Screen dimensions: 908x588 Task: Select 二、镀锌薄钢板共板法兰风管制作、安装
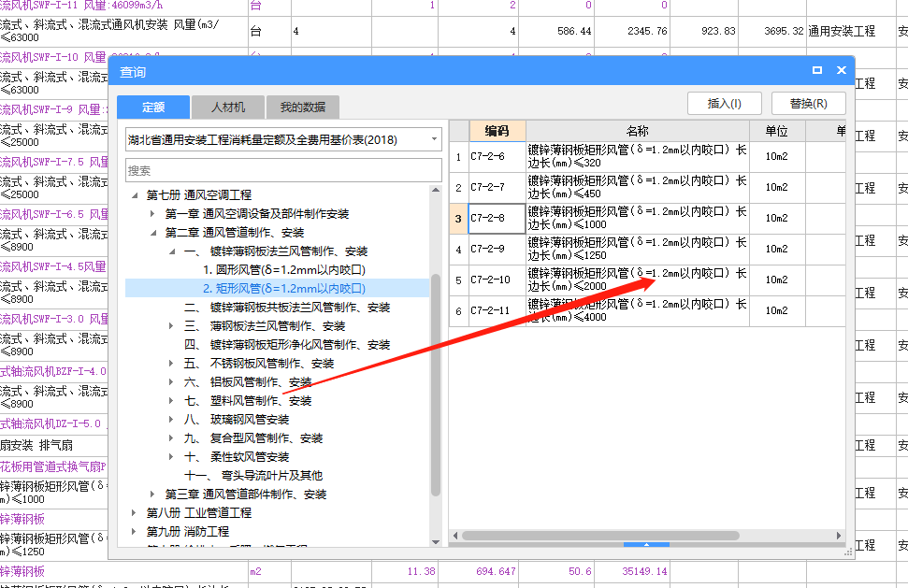click(x=287, y=308)
